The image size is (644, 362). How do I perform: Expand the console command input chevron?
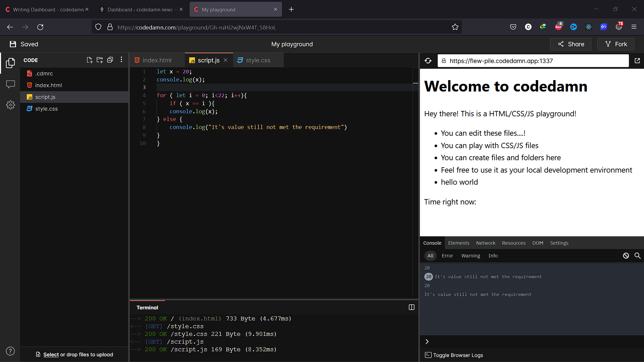427,342
